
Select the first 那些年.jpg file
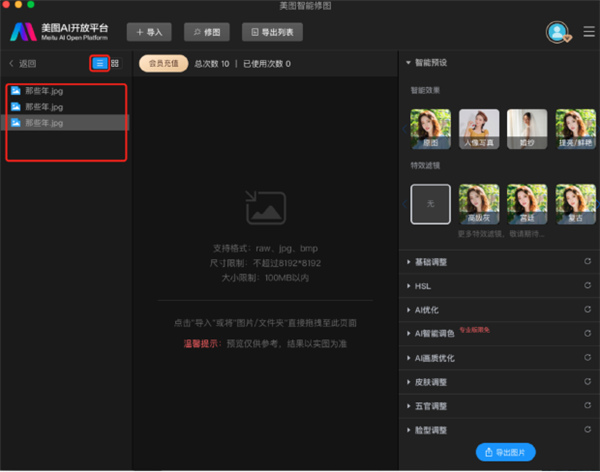[44, 91]
